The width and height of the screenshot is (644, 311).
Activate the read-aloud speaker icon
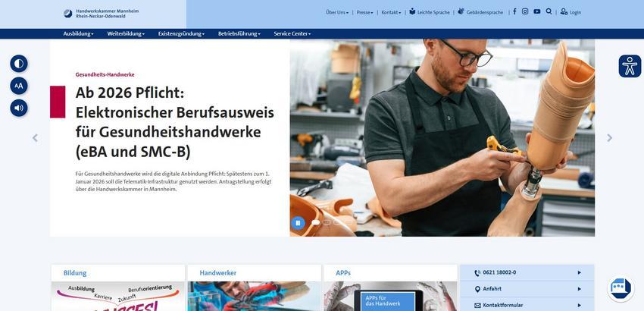[x=19, y=108]
